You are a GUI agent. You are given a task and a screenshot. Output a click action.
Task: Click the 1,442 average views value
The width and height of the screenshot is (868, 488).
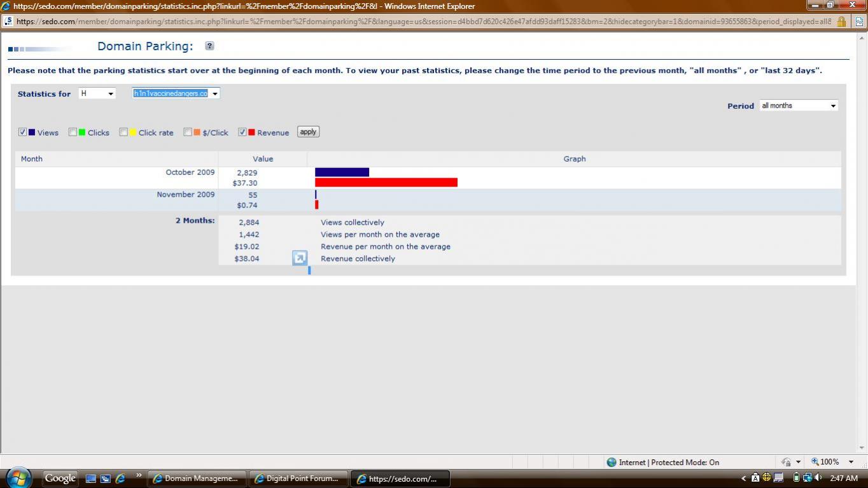[249, 235]
